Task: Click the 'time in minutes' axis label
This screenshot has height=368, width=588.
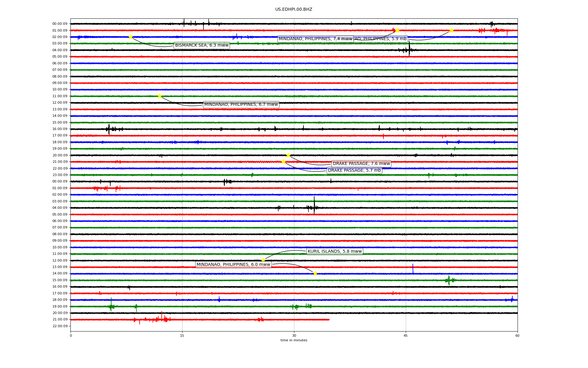Action: [293, 340]
